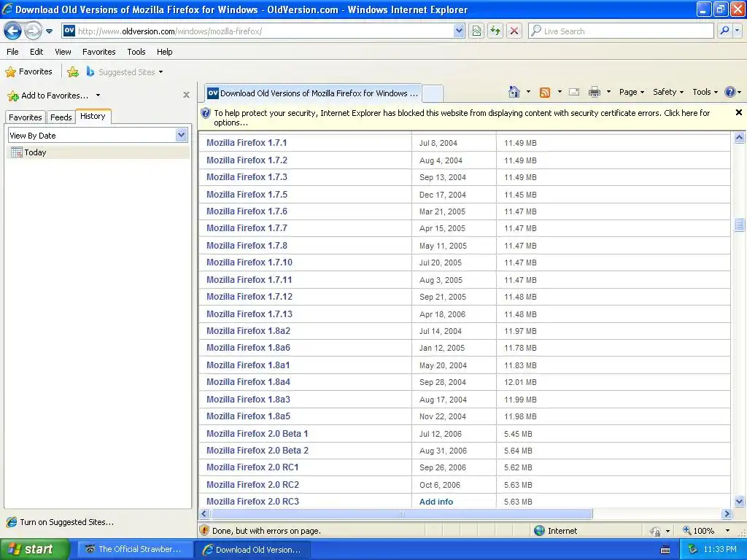Viewport: 747px width, 560px height.
Task: Click the vertical scrollbar up arrow
Action: point(739,138)
